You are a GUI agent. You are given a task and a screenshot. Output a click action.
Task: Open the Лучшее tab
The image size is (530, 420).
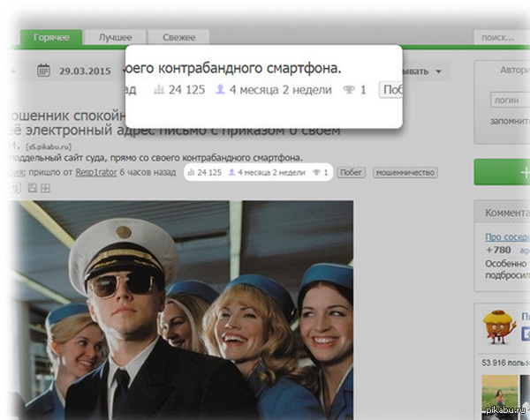(114, 37)
